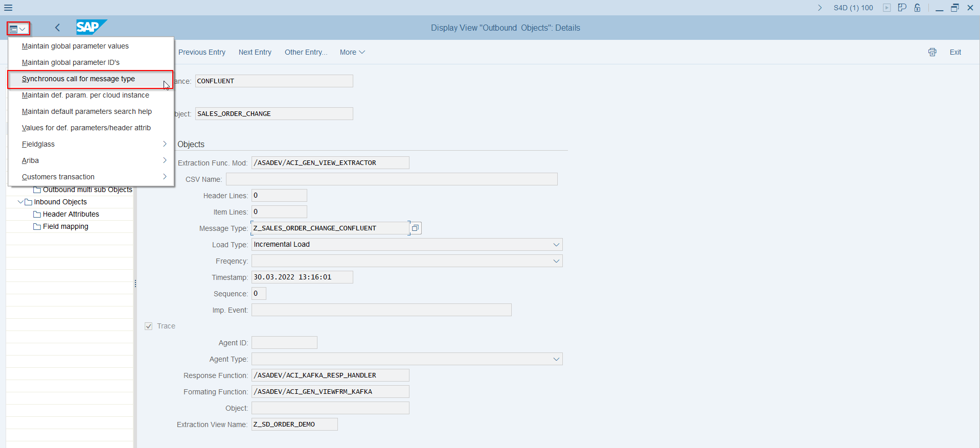980x448 pixels.
Task: Click the Imp. Event field
Action: [x=381, y=310]
